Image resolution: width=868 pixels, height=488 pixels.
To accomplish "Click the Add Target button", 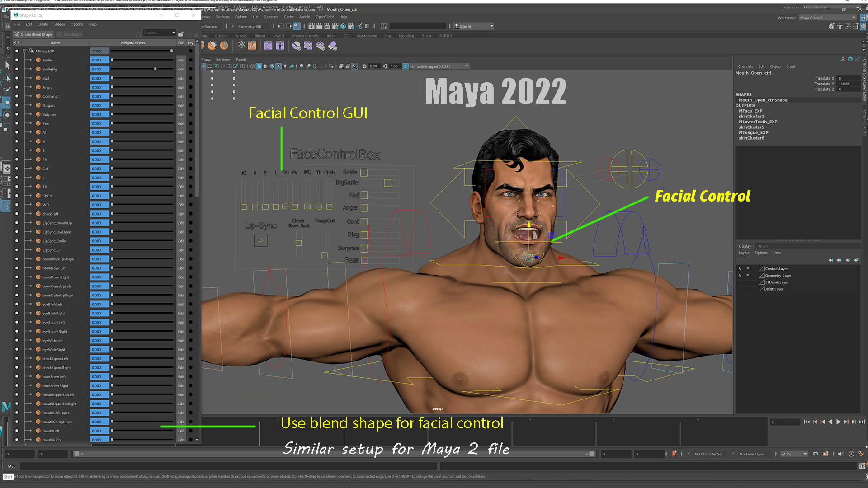I will pyautogui.click(x=70, y=34).
